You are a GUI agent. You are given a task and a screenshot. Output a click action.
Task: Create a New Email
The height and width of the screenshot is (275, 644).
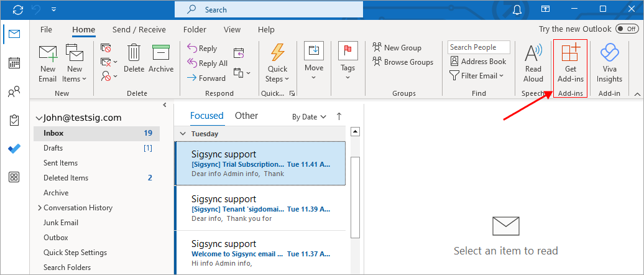click(x=48, y=62)
